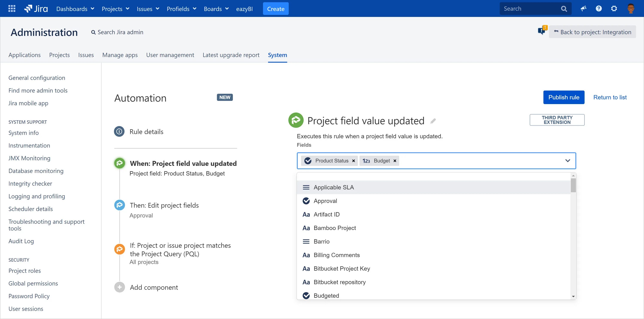Viewport: 644px width, 319px height.
Task: Open the app switcher grid icon
Action: click(12, 9)
